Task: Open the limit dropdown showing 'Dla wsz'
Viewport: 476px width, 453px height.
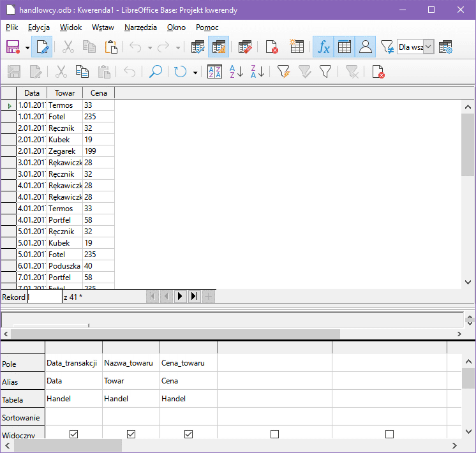Action: (x=428, y=47)
